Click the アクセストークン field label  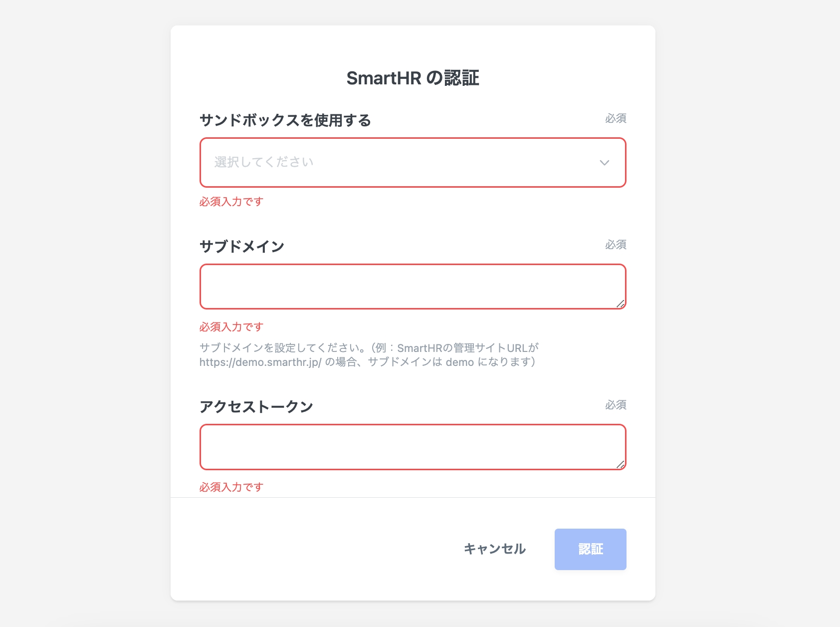point(256,407)
